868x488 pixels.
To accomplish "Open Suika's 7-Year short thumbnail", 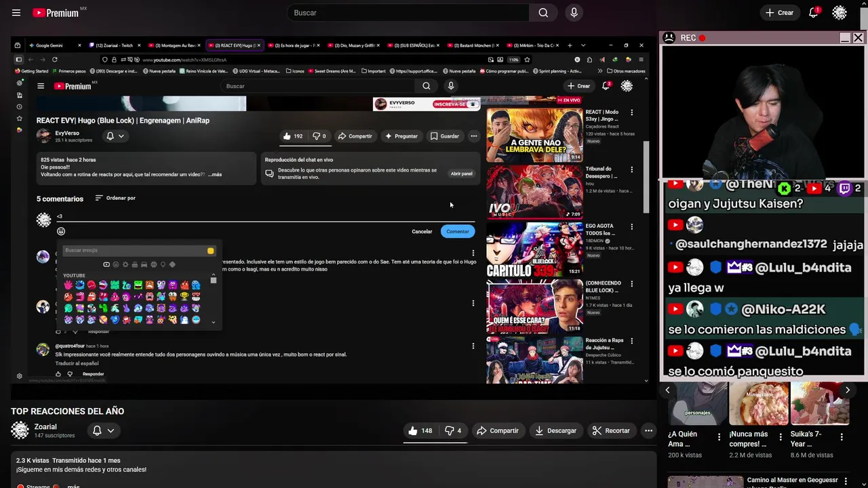I will pos(820,404).
